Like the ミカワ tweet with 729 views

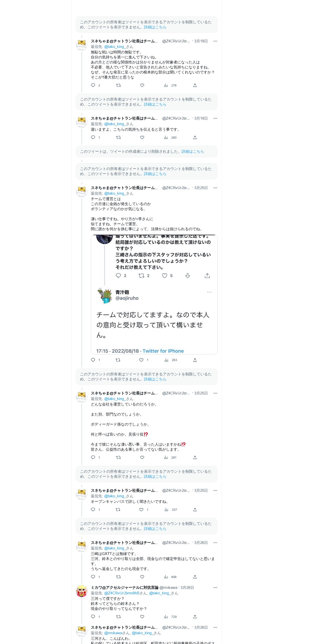click(x=142, y=617)
